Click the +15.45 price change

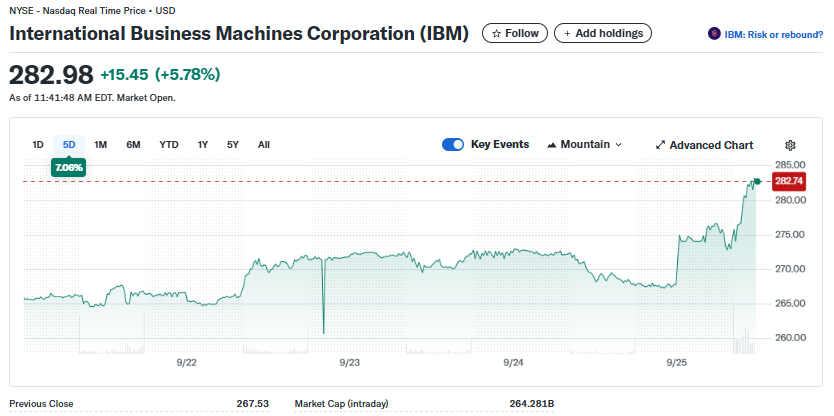point(124,74)
